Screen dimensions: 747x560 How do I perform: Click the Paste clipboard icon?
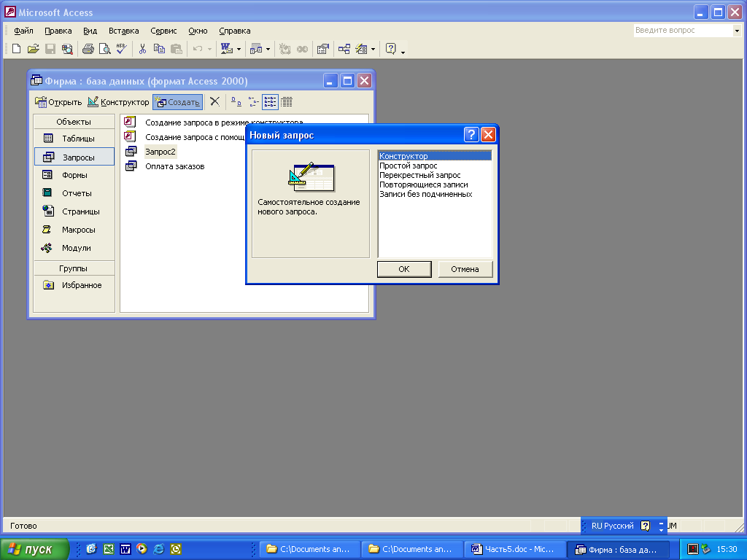177,49
